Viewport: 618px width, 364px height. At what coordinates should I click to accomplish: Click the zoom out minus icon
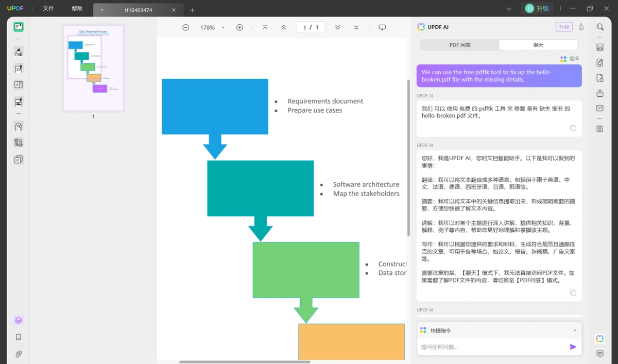pyautogui.click(x=186, y=27)
